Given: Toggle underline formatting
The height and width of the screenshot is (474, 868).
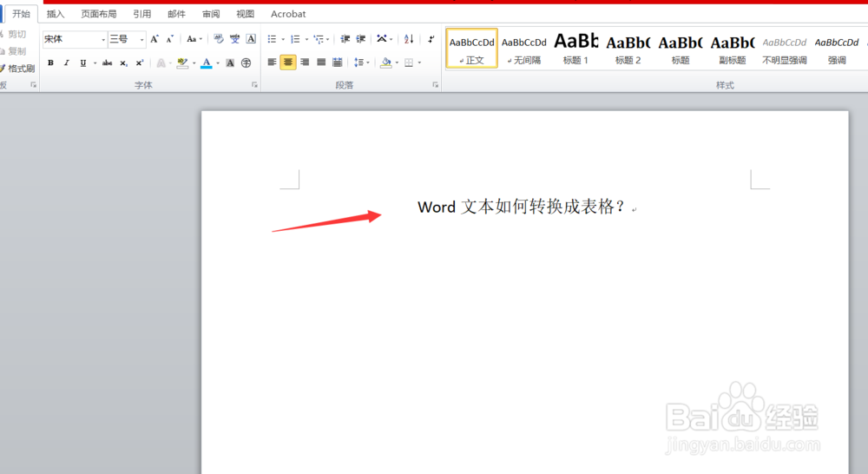Looking at the screenshot, I should pyautogui.click(x=83, y=63).
